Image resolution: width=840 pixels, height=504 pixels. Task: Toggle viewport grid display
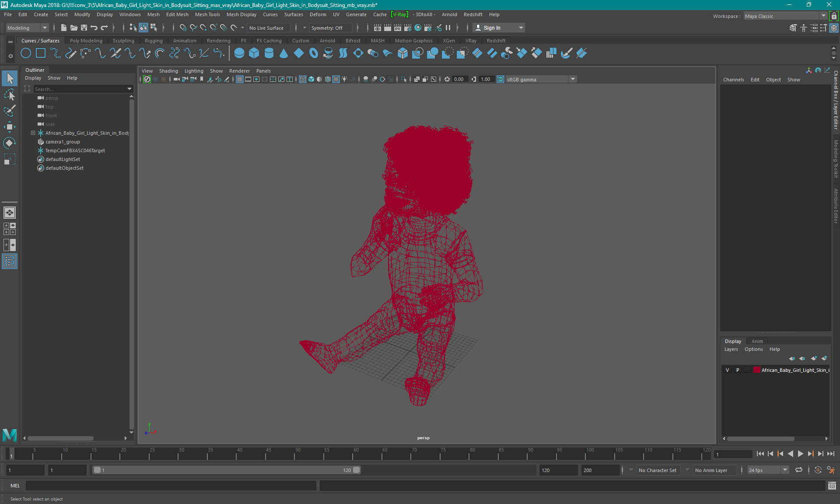[240, 79]
